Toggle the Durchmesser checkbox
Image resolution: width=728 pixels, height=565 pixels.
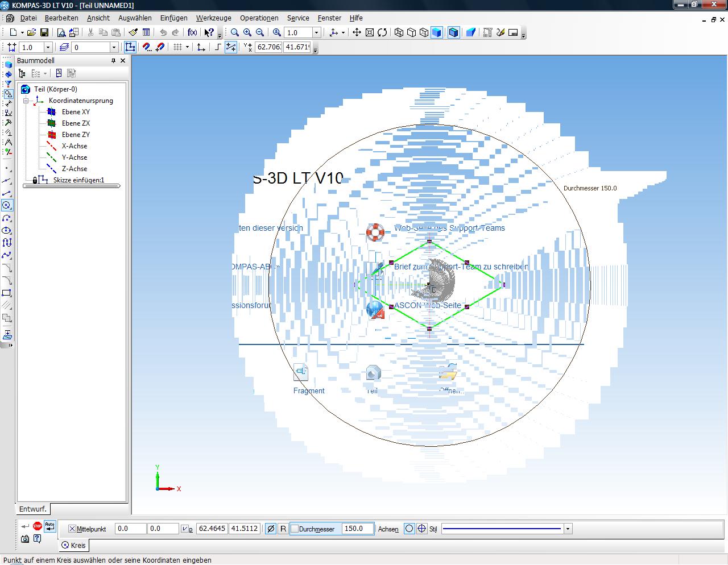(x=295, y=529)
